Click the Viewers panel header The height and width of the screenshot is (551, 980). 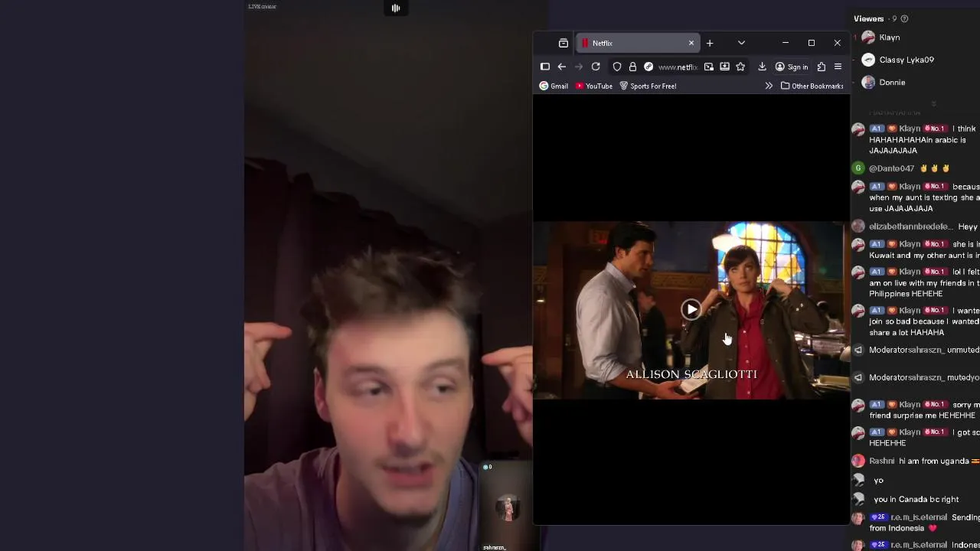869,18
